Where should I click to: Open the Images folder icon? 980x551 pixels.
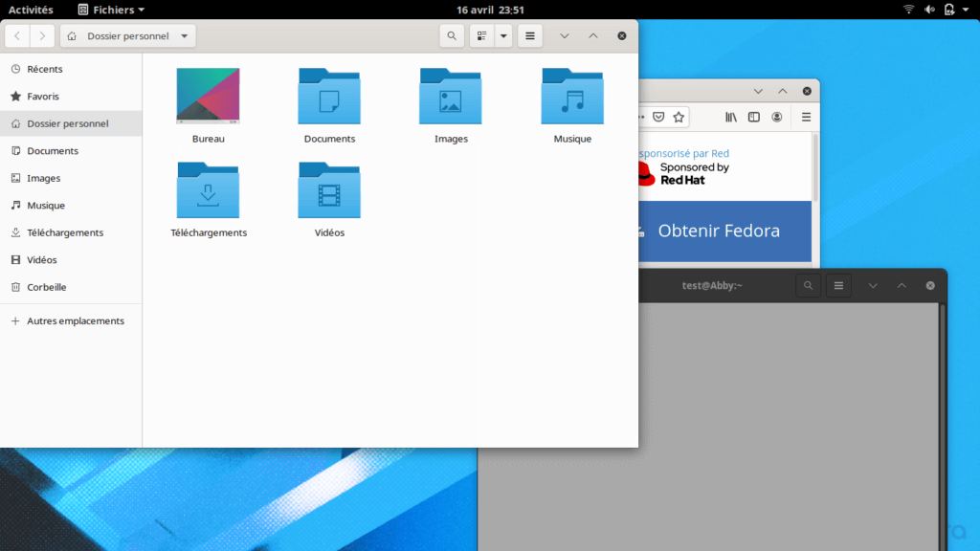tap(451, 97)
